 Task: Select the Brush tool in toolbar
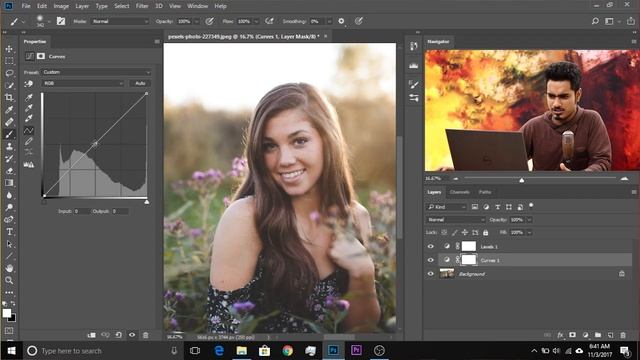[9, 134]
